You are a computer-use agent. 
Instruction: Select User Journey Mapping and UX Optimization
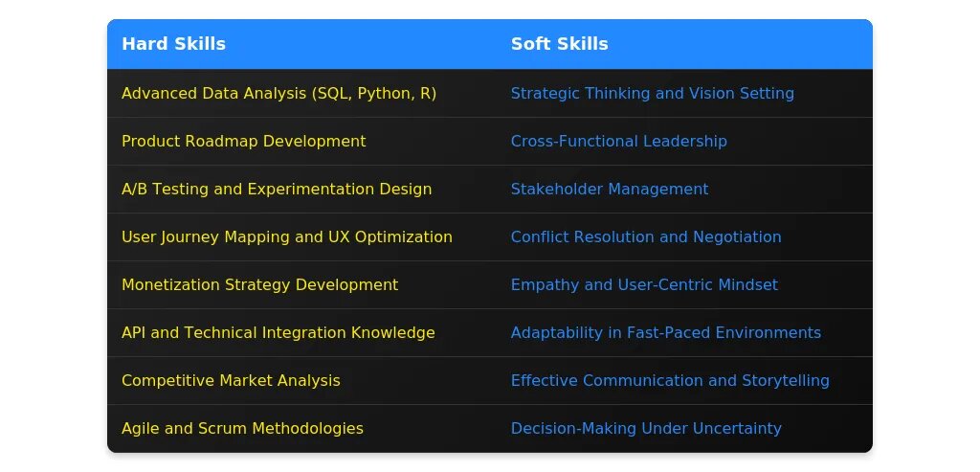[287, 236]
